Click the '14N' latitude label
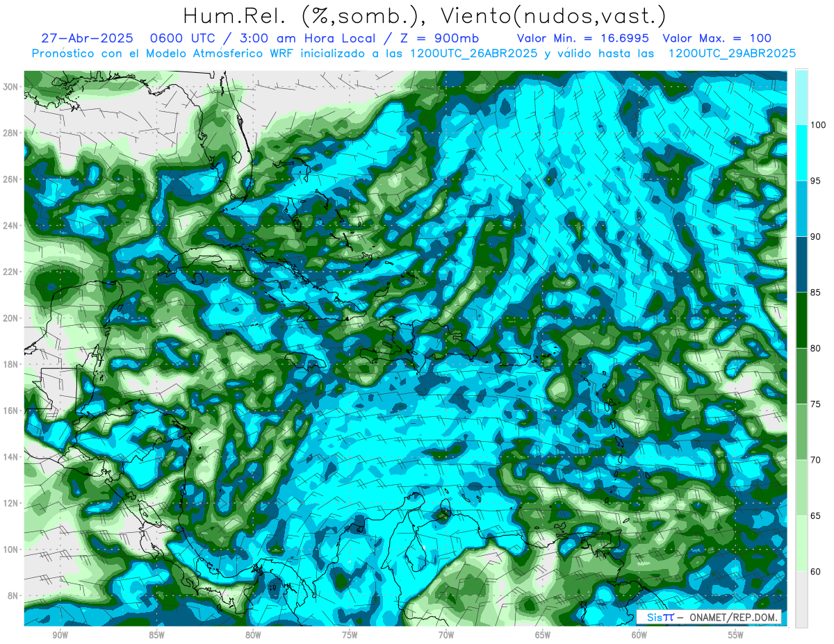Viewport: 834px width, 644px height. pyautogui.click(x=11, y=456)
